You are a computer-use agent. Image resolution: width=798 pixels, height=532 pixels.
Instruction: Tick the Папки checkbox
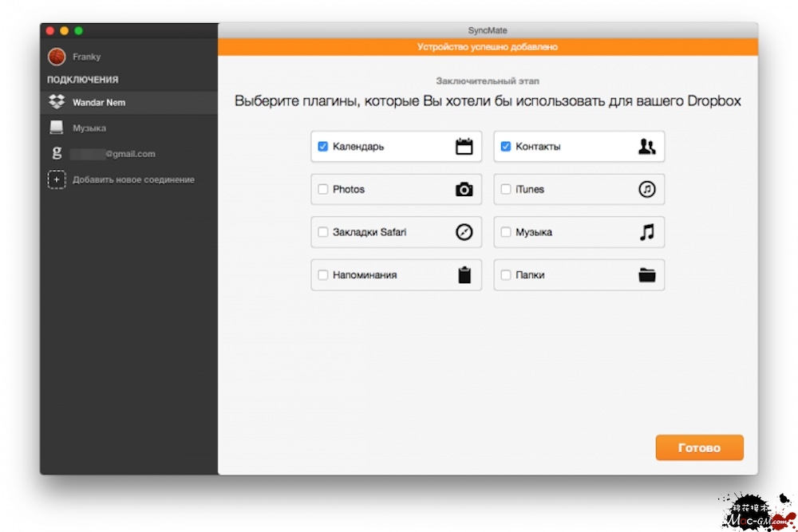[x=506, y=275]
